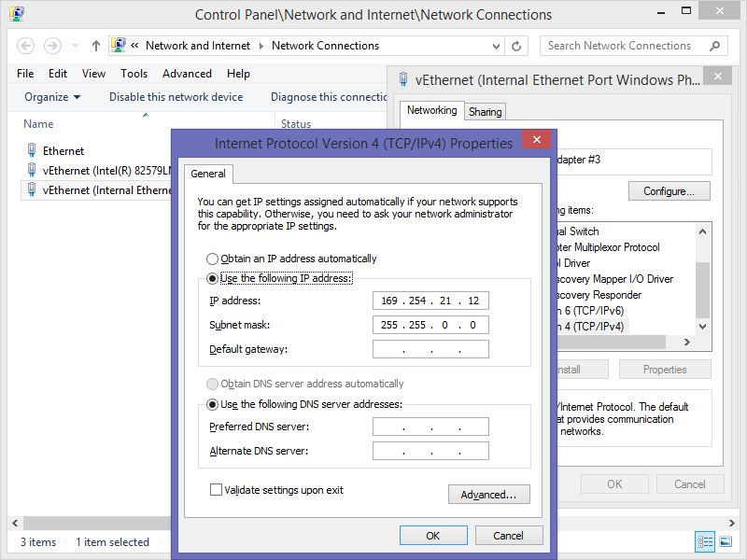This screenshot has width=747, height=560.
Task: Switch to details view icon in status bar
Action: coord(704,542)
